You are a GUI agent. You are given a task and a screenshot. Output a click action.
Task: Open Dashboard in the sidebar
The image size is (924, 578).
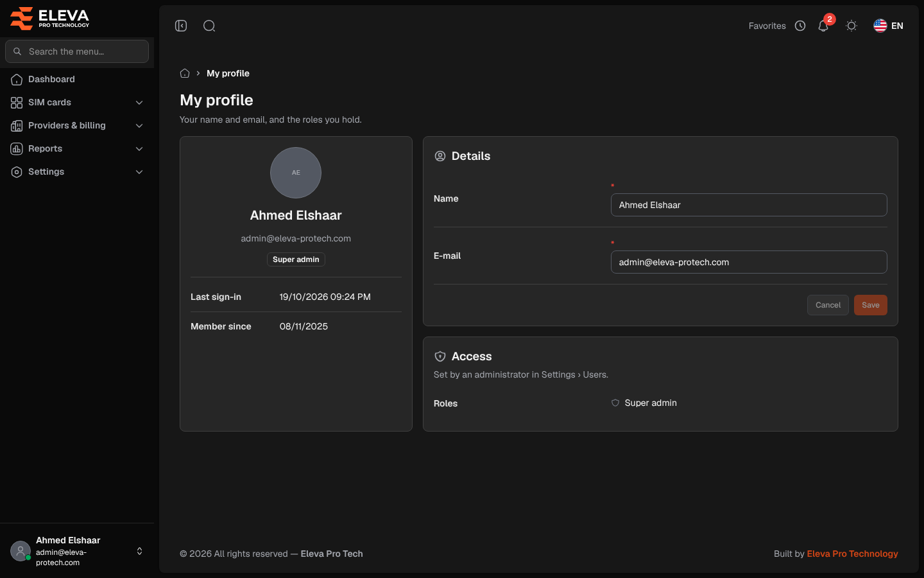coord(77,79)
